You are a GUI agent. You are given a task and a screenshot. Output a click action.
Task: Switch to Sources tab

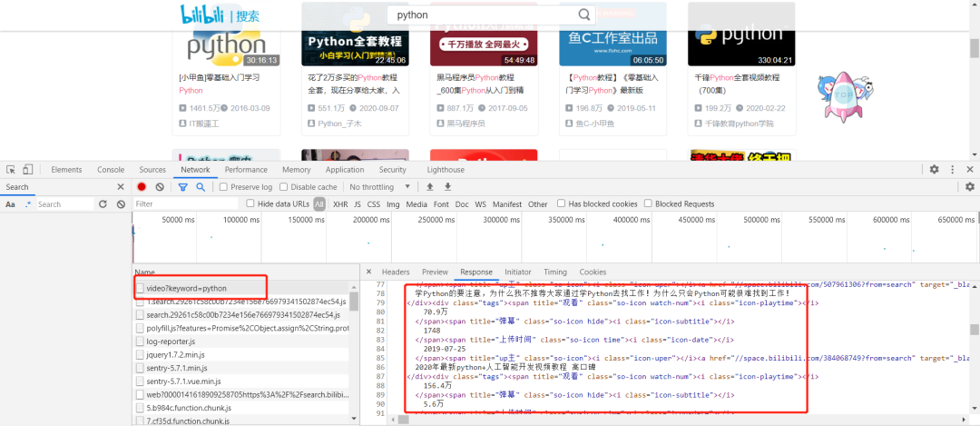click(x=152, y=170)
